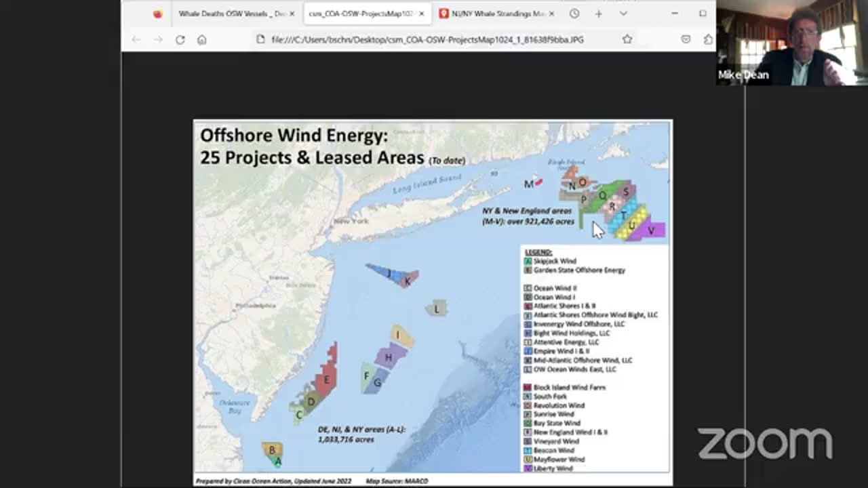Reload the current page
The image size is (868, 488).
(180, 39)
